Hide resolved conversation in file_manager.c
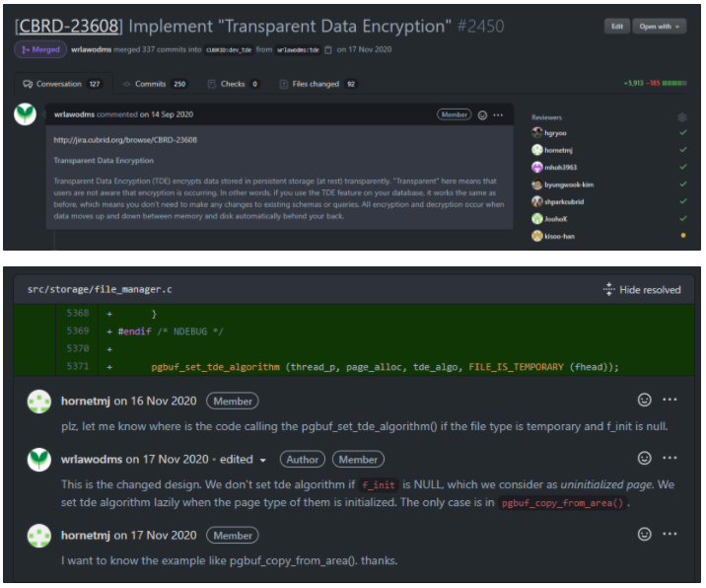The height and width of the screenshot is (588, 706). point(642,290)
